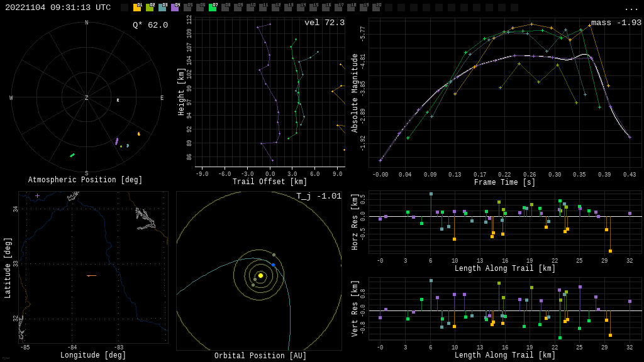Click the zenith Z label in polar plot
The image size is (644, 362).
click(87, 98)
